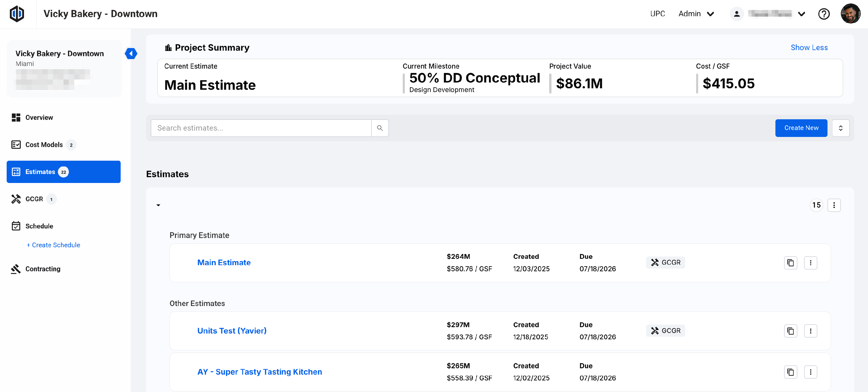The width and height of the screenshot is (868, 392).
Task: Duplicate Main Estimate with copy icon
Action: (x=790, y=263)
